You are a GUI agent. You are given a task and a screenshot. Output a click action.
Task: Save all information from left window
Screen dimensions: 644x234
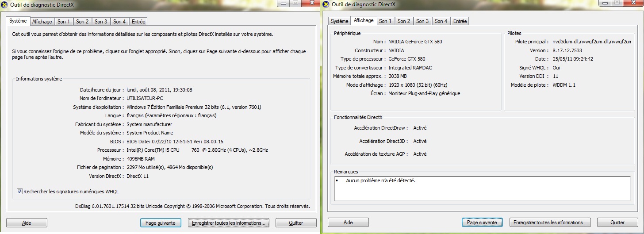click(x=228, y=223)
